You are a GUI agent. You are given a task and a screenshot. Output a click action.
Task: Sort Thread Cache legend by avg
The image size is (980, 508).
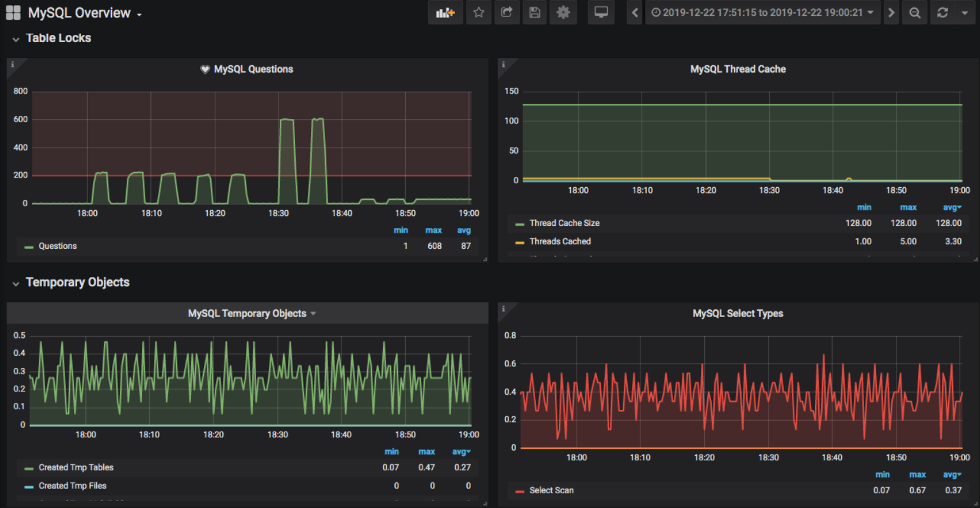(952, 208)
